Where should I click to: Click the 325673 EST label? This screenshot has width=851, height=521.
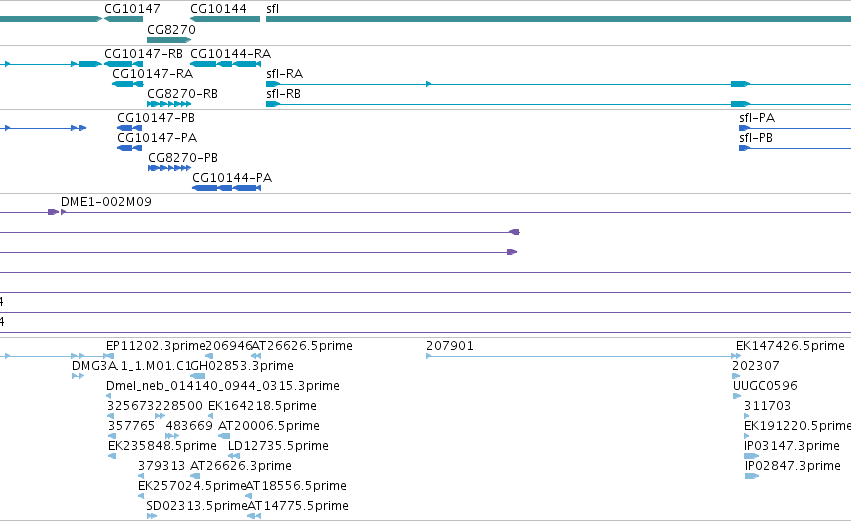pyautogui.click(x=130, y=405)
